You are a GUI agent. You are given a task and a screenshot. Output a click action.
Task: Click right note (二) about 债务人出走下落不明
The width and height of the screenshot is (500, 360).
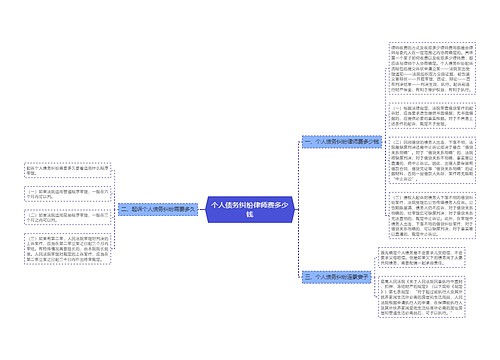(x=432, y=160)
